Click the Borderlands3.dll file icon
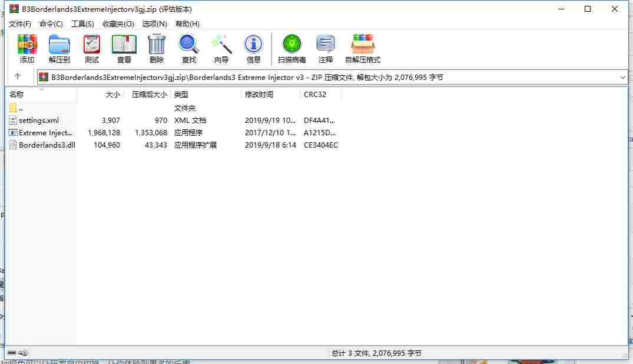 tap(13, 145)
